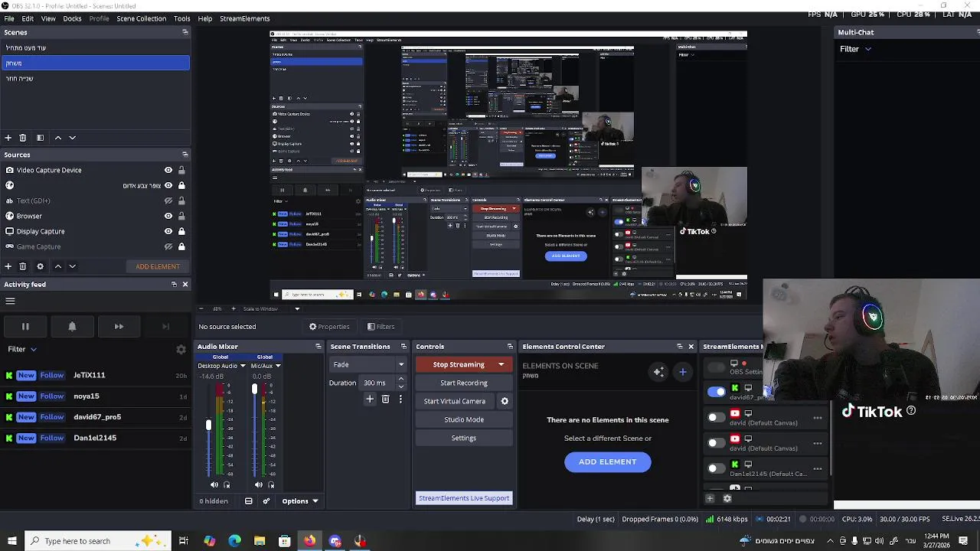Open Activity feed hamburger menu
Screen dimensions: 980x551
coord(10,301)
